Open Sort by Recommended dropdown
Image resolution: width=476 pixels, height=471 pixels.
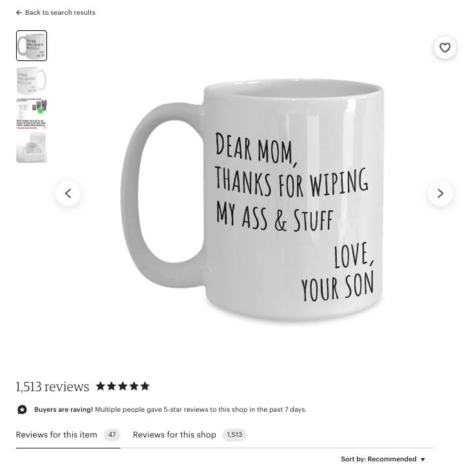[383, 459]
